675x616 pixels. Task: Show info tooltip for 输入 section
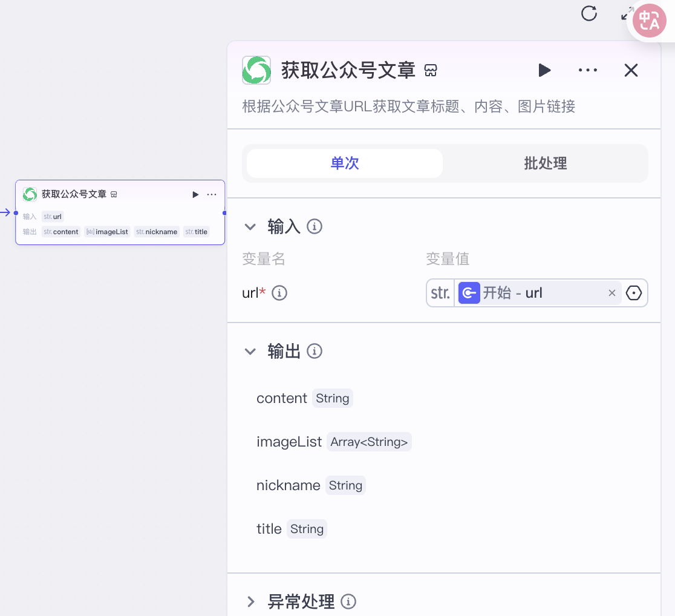pyautogui.click(x=315, y=226)
